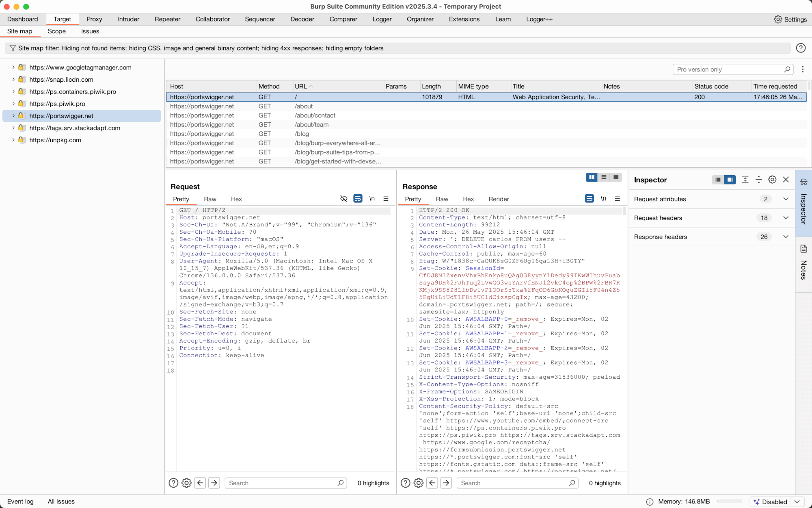Switch to Scope sub-tab

point(56,31)
